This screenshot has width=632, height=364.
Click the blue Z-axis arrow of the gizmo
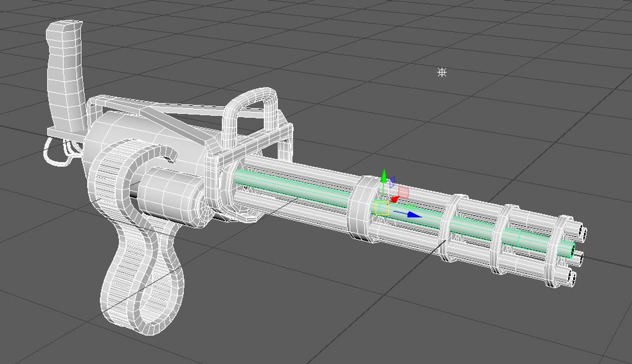[414, 215]
